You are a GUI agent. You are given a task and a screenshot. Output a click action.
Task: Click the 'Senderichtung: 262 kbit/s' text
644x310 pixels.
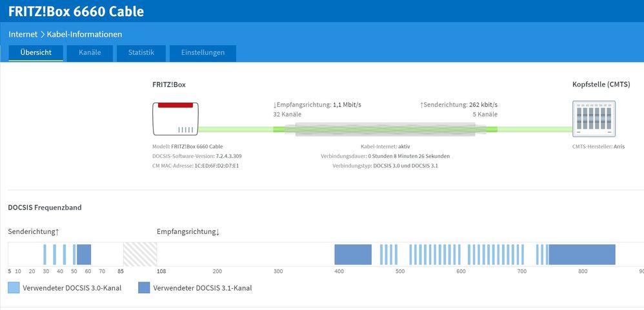[458, 105]
